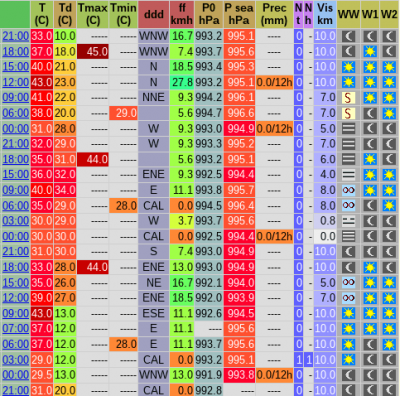400x396 pixels.
Task: Open the 12:00 link with temperature 43.0
Action: point(16,82)
